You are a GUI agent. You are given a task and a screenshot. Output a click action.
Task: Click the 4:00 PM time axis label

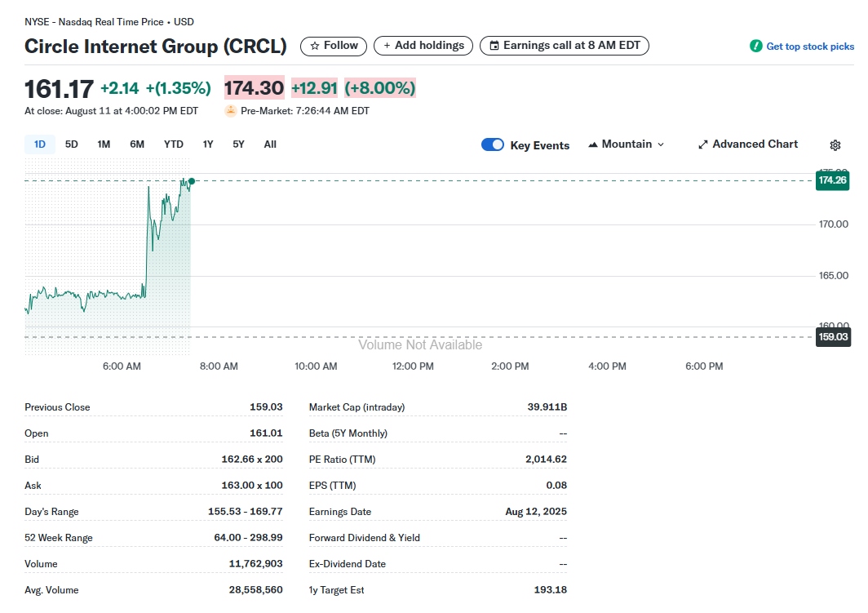607,366
